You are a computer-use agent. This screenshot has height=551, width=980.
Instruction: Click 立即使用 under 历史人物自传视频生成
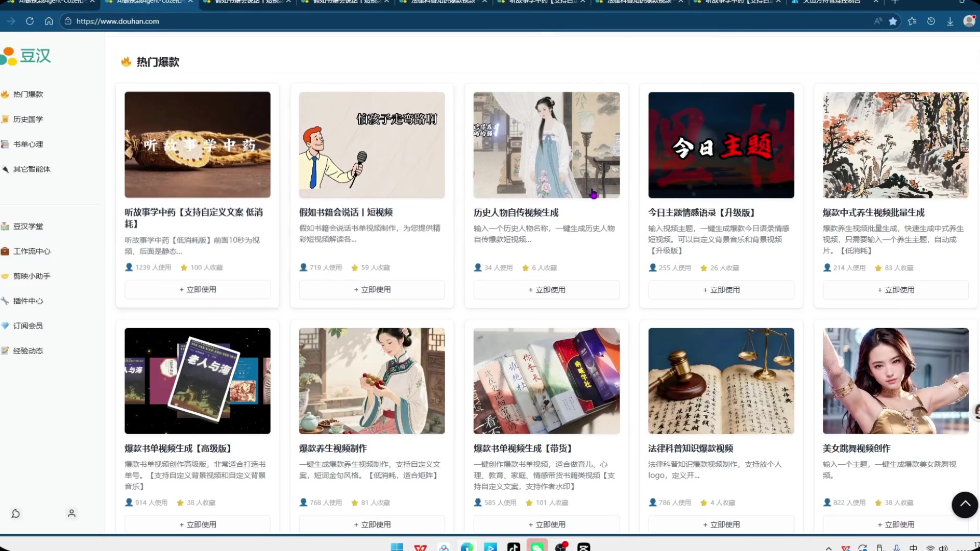click(546, 290)
